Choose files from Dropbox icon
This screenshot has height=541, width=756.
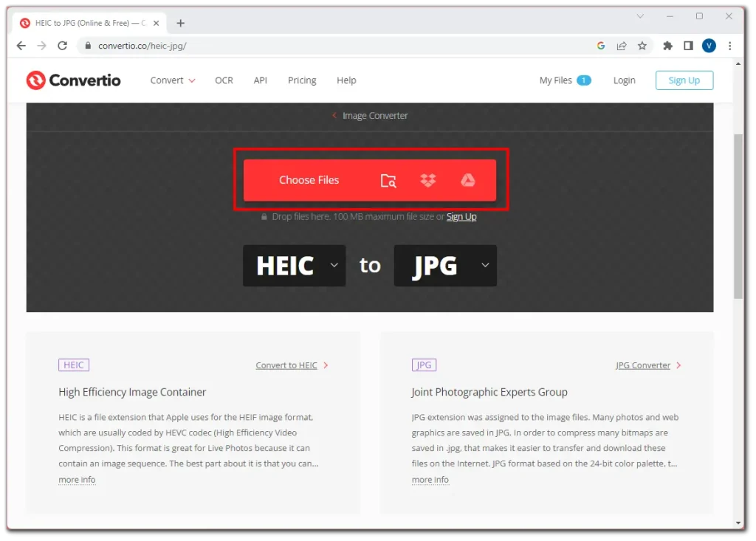[x=428, y=180]
